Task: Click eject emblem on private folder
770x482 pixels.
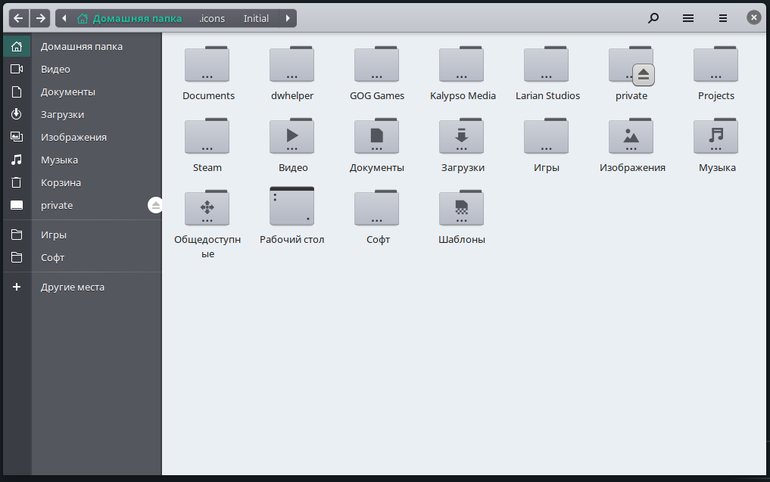Action: [643, 75]
